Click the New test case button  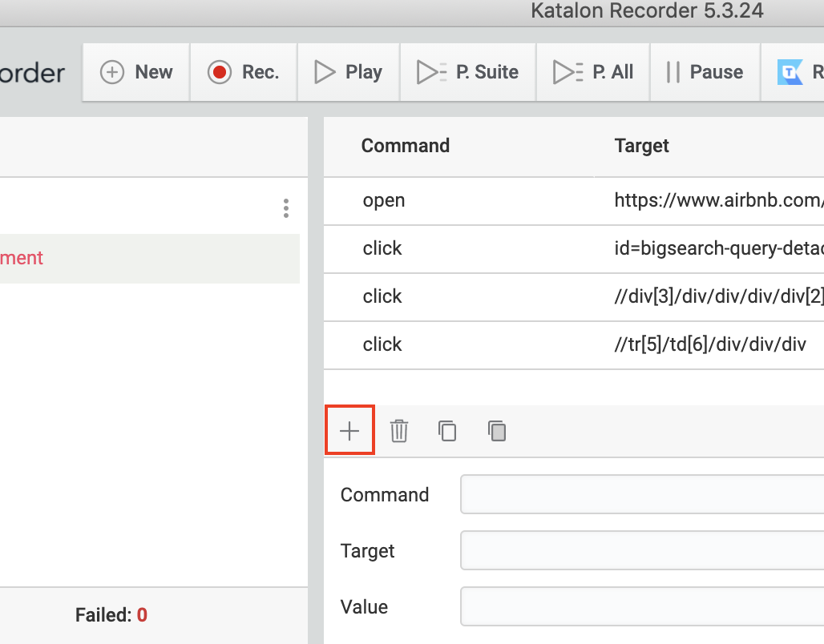136,72
